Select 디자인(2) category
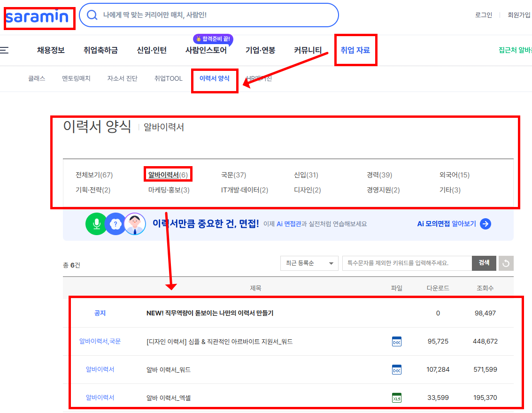532x413 pixels. (308, 190)
